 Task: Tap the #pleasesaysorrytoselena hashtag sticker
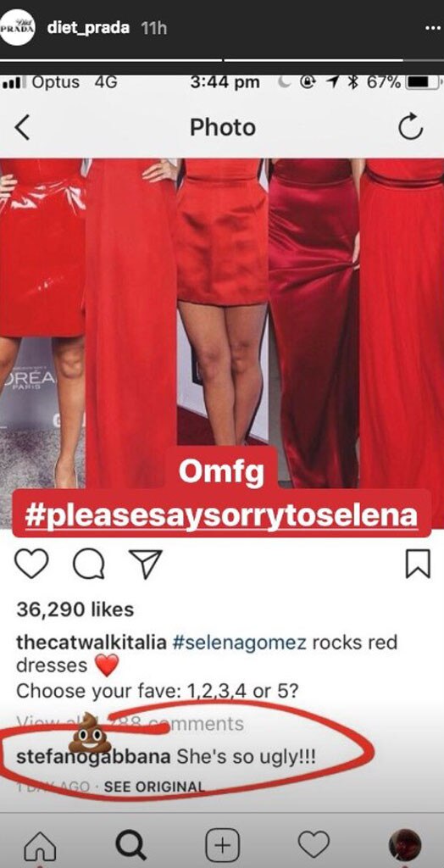point(221,514)
